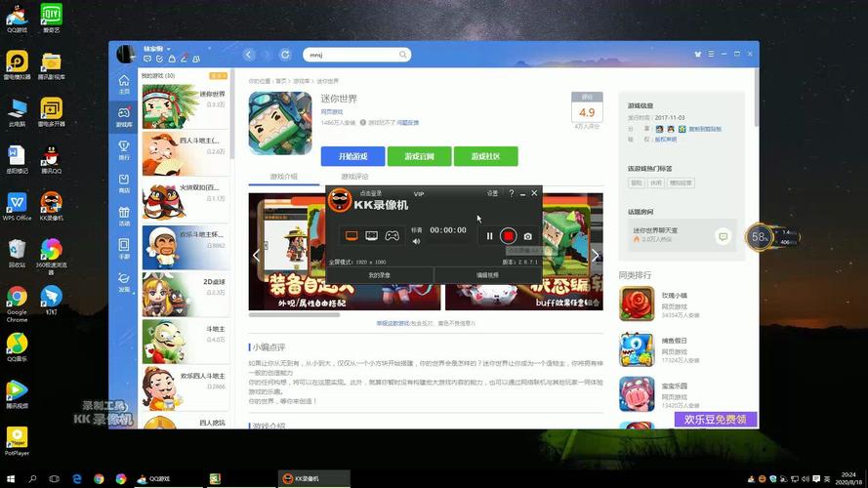This screenshot has height=488, width=868.
Task: Switch to the 游戏评论 tab
Action: pyautogui.click(x=354, y=177)
